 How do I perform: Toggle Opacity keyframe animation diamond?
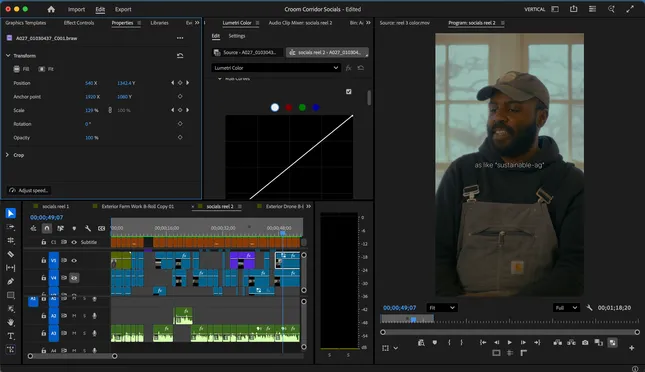click(180, 137)
